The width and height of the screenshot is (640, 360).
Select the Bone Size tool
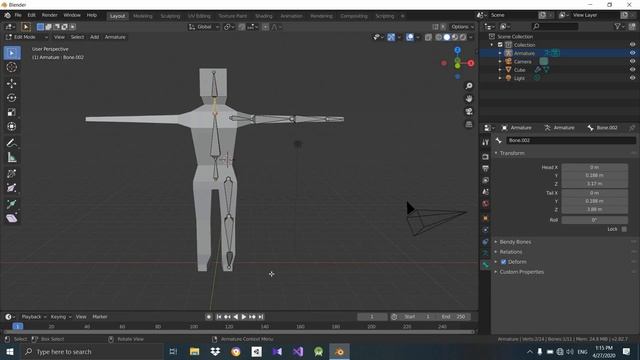[x=11, y=188]
